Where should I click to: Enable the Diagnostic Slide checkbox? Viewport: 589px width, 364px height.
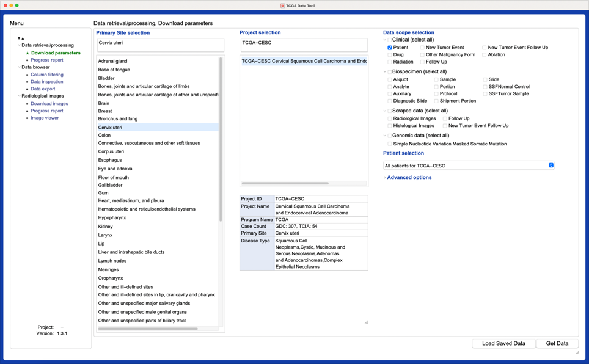pos(389,100)
